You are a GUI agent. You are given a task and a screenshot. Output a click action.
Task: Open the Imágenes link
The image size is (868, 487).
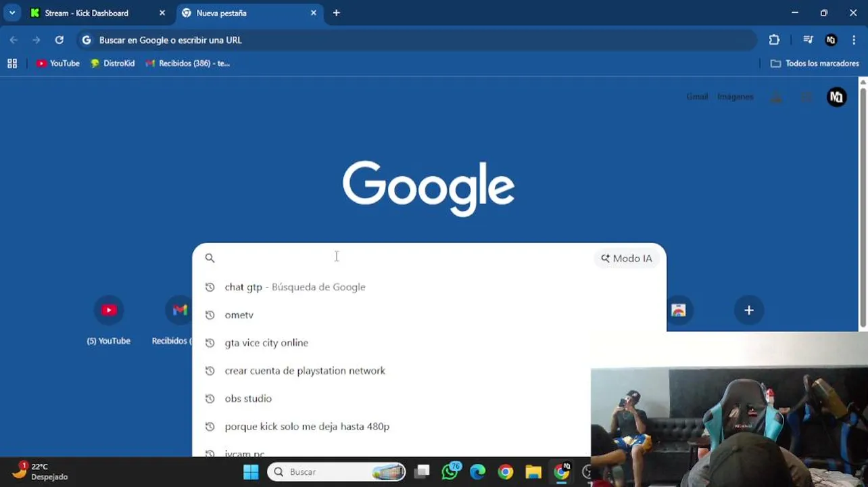tap(736, 97)
